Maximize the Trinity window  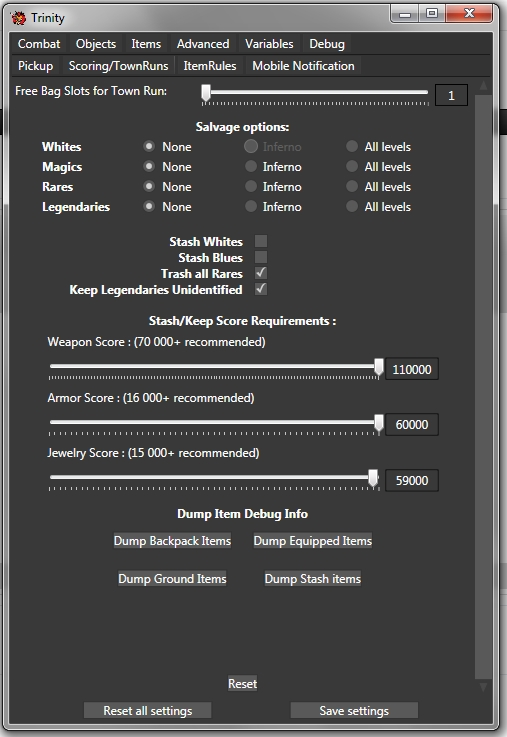432,14
